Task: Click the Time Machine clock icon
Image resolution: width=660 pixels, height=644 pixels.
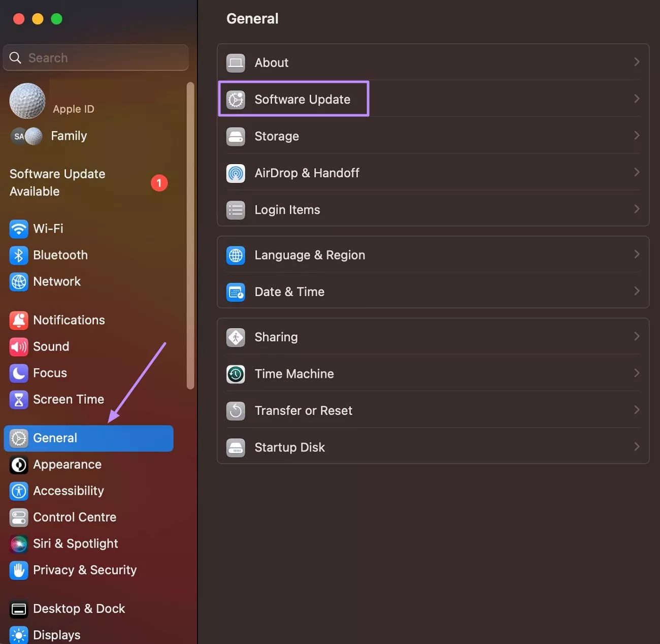Action: click(236, 374)
